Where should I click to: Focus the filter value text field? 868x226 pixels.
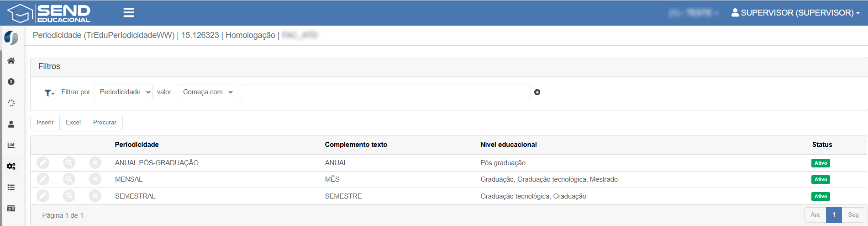coord(385,92)
